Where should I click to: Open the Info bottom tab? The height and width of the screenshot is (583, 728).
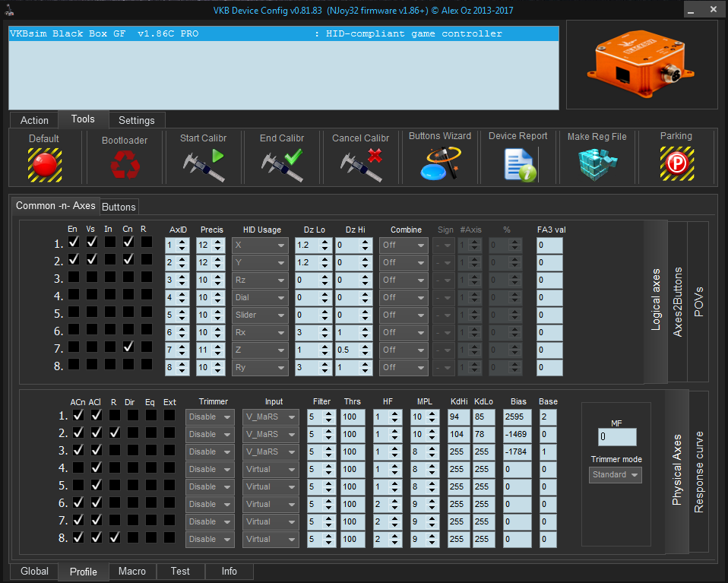229,572
